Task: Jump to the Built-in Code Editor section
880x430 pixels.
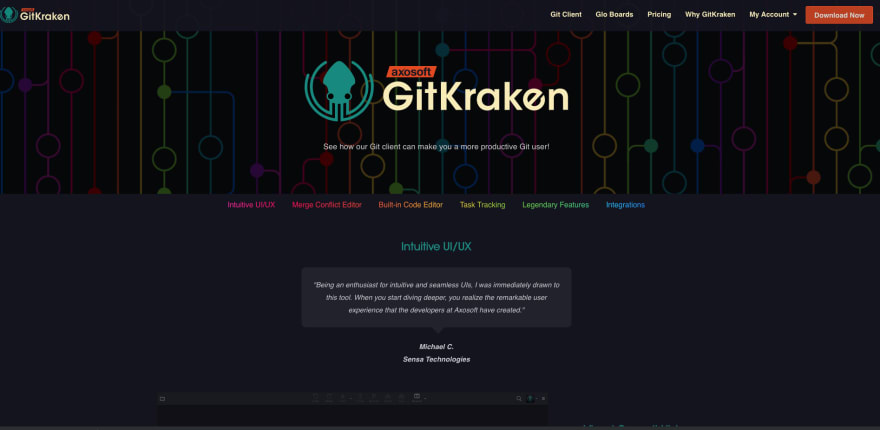Action: click(410, 205)
